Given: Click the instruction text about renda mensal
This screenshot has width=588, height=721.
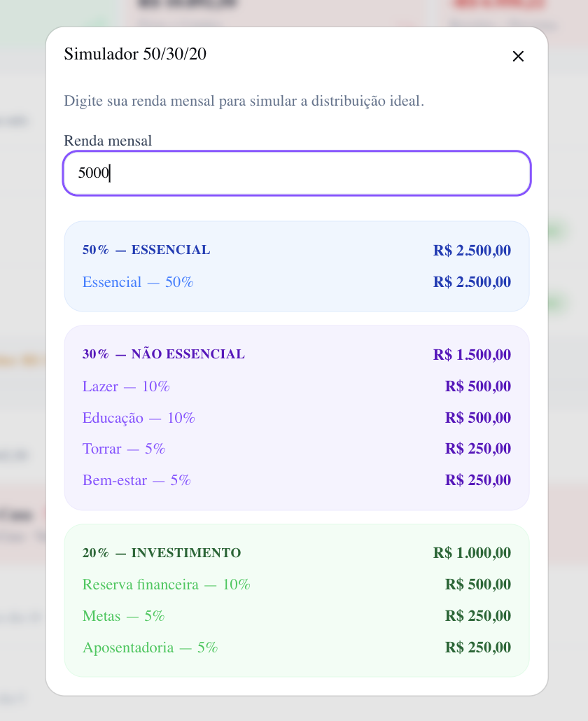Looking at the screenshot, I should [244, 101].
